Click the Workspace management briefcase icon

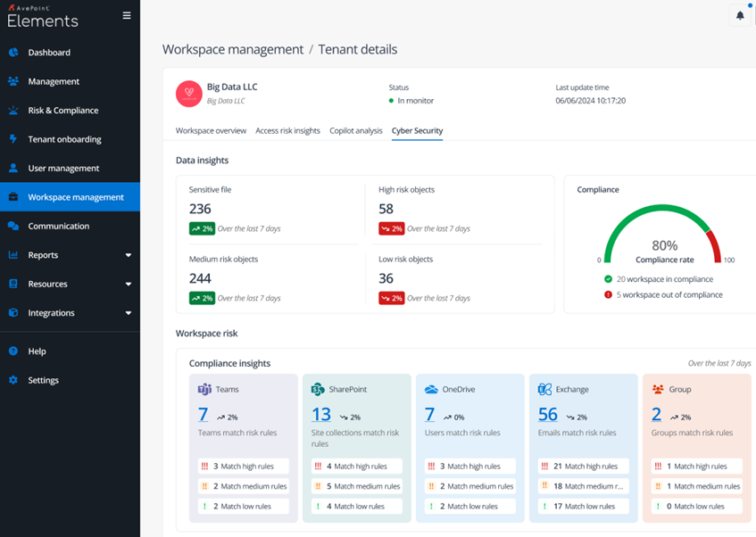pos(13,196)
